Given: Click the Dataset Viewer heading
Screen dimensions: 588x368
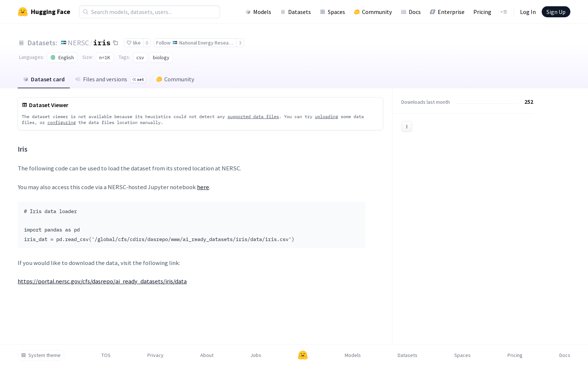Looking at the screenshot, I should pyautogui.click(x=49, y=105).
